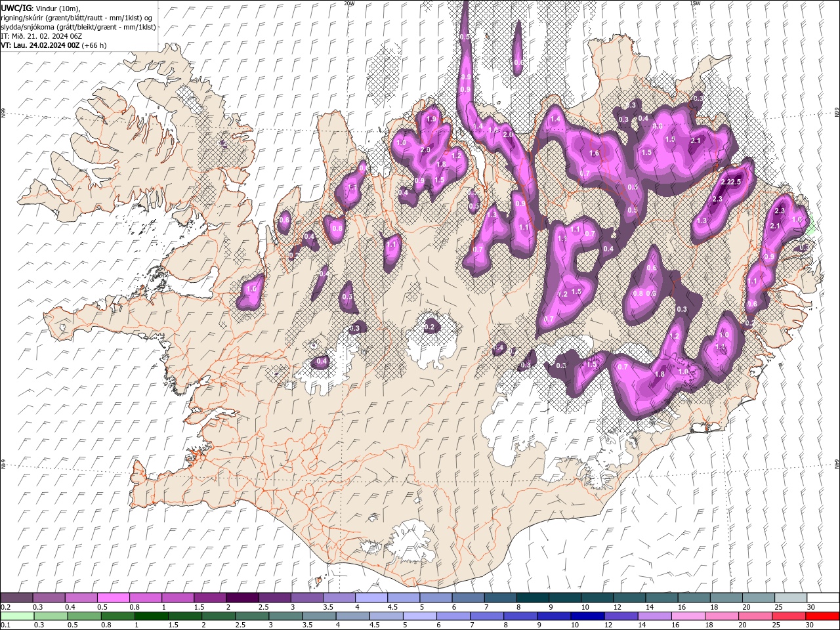Pick the snow legend swatch labeled 6
This screenshot has width=840, height=630.
[467, 598]
